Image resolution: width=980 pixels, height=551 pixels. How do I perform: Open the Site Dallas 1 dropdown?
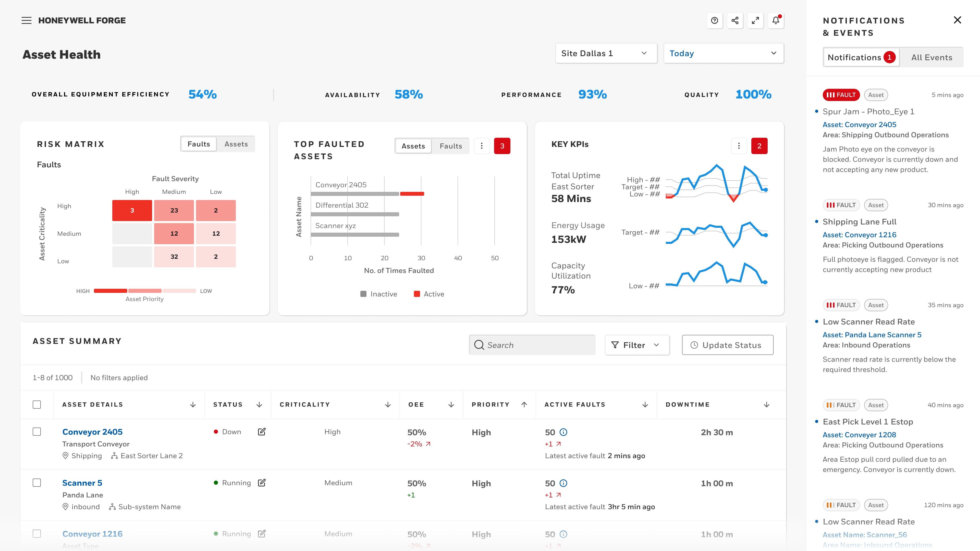pyautogui.click(x=606, y=54)
